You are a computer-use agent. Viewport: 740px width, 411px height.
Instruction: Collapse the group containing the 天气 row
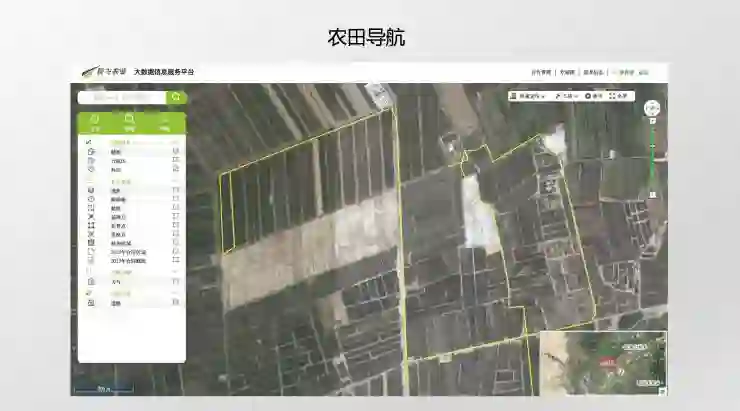point(175,272)
